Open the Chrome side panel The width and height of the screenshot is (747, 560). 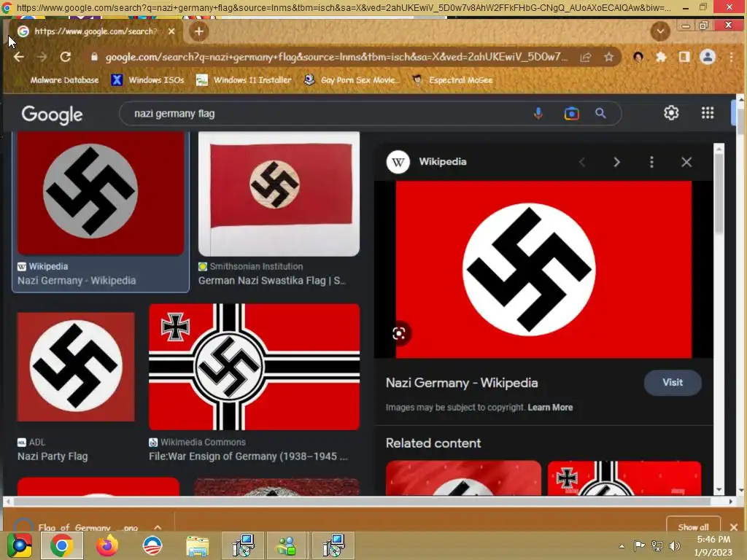pos(684,57)
